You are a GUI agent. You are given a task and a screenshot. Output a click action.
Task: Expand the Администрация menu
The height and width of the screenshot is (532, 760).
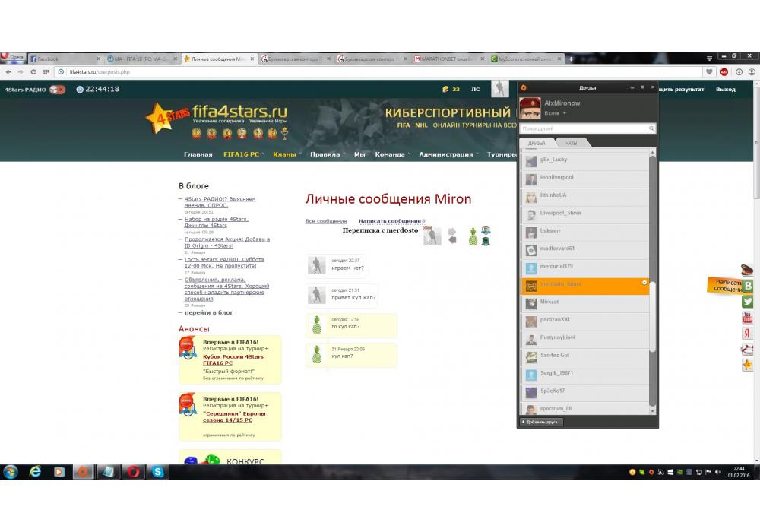point(448,154)
